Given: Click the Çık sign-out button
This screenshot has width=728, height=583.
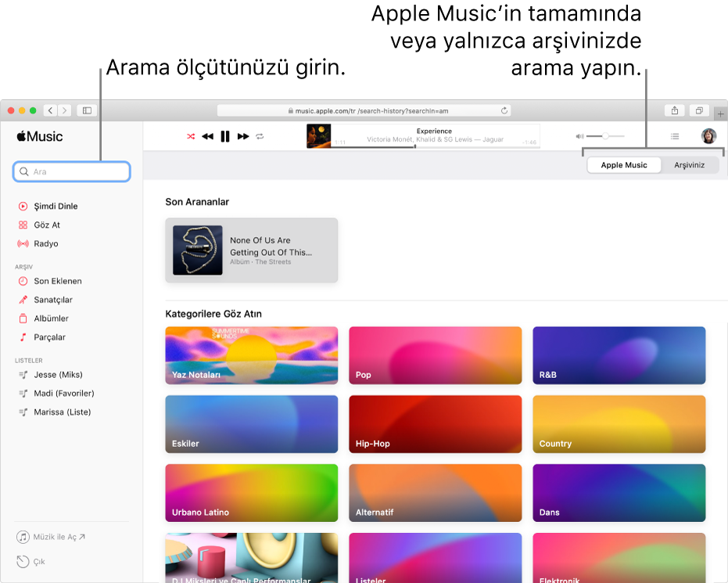Looking at the screenshot, I should pos(31,562).
